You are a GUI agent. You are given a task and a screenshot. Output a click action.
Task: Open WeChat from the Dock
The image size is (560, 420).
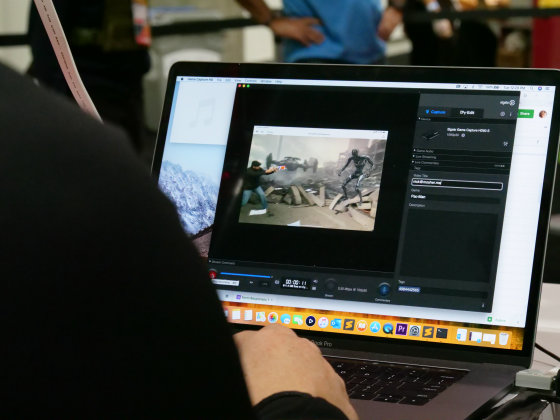298,320
